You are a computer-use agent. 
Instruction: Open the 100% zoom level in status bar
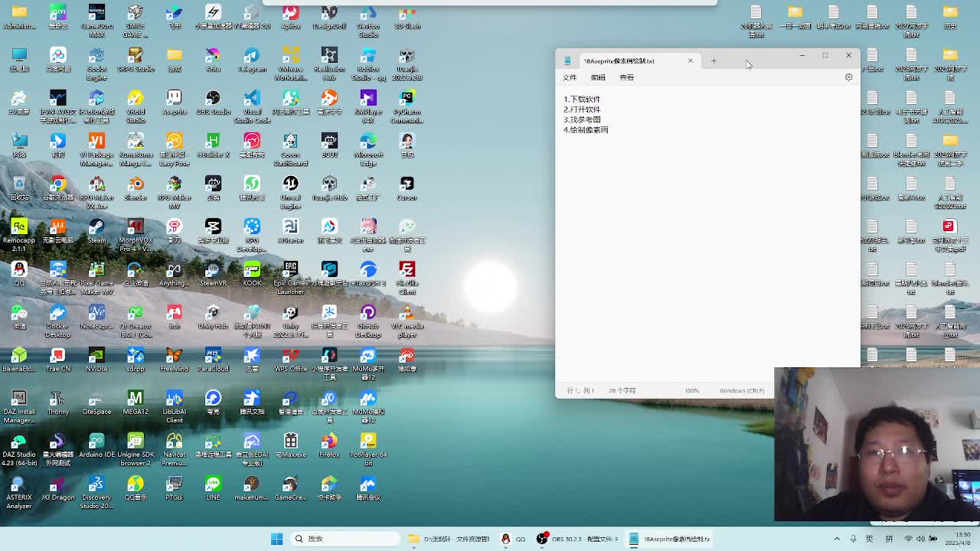coord(692,390)
